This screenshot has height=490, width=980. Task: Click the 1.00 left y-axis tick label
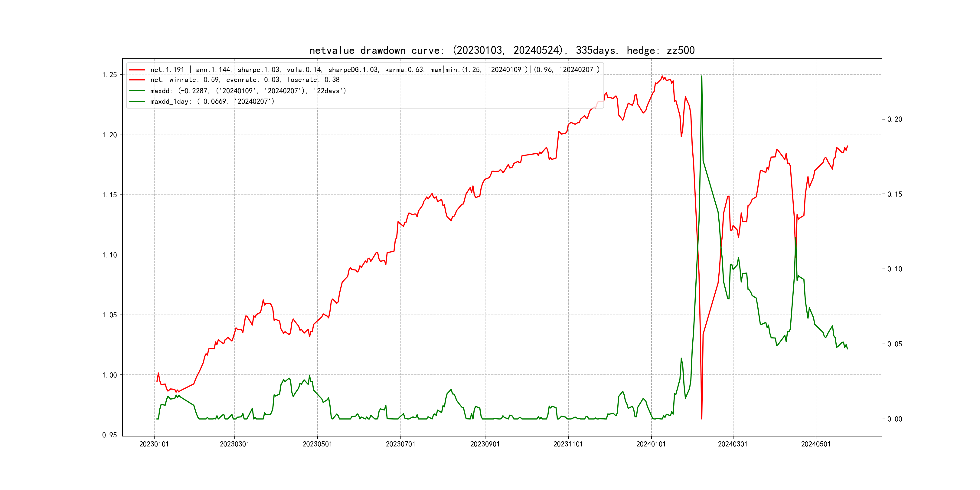pos(109,375)
